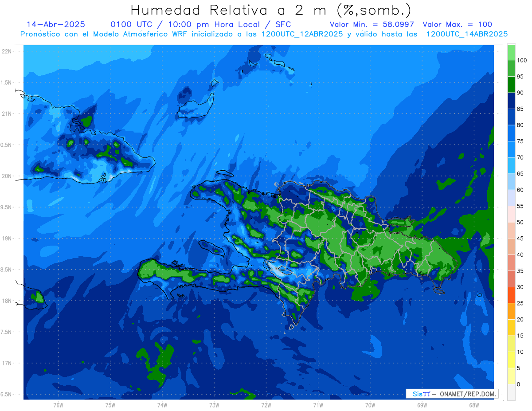The height and width of the screenshot is (411, 532).
Task: Click the legend value '30'
Action: coord(520,287)
